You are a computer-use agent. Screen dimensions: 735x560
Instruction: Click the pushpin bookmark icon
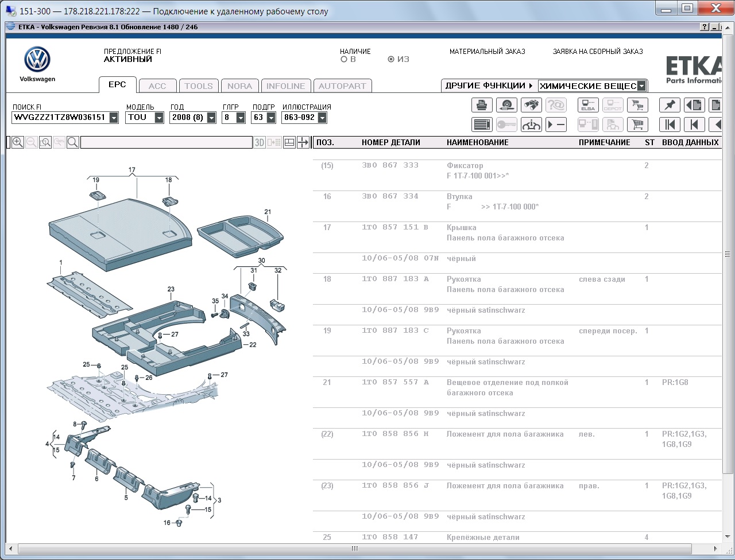point(670,105)
